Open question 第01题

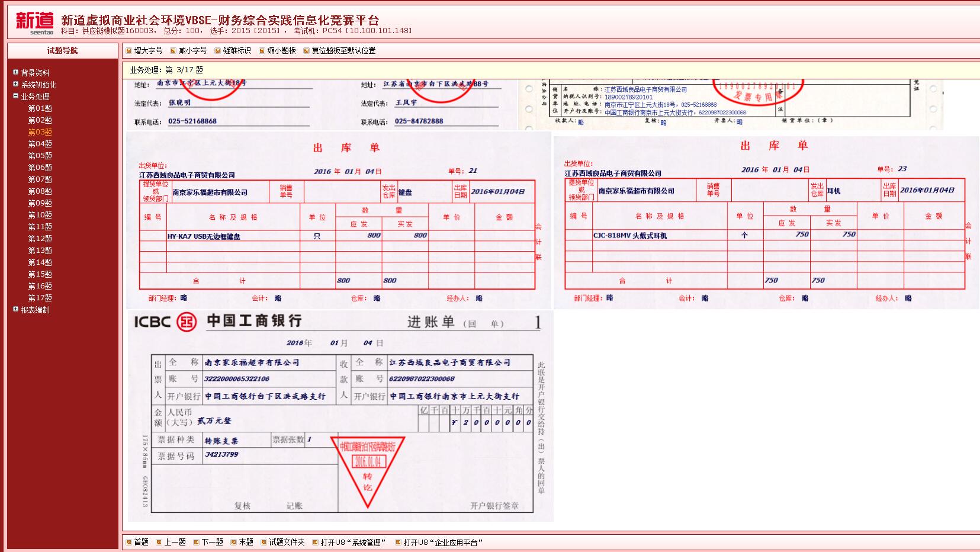(x=40, y=108)
